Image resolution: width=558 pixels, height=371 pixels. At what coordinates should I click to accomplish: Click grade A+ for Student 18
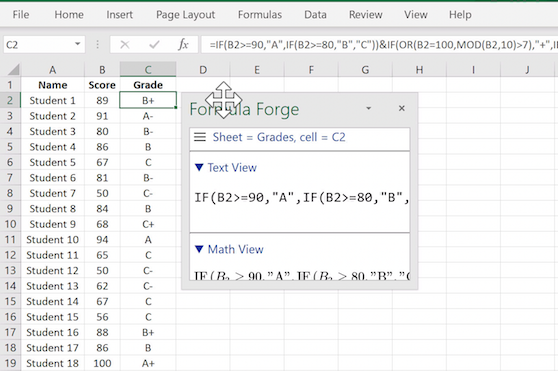pyautogui.click(x=148, y=363)
